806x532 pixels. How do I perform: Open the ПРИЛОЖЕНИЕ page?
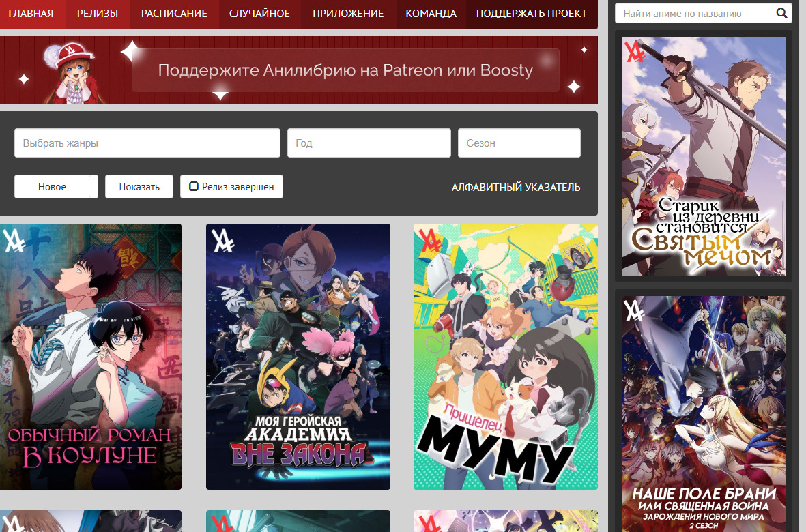[348, 14]
